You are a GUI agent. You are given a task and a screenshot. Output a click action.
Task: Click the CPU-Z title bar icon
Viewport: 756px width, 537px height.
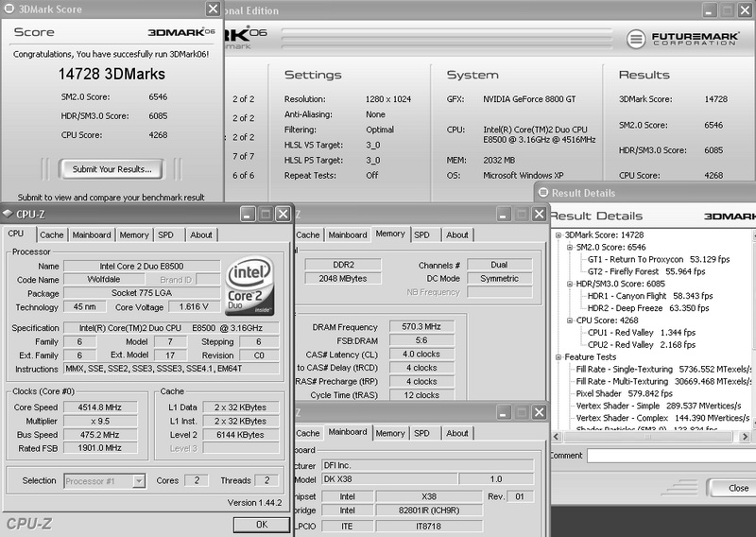[x=8, y=214]
